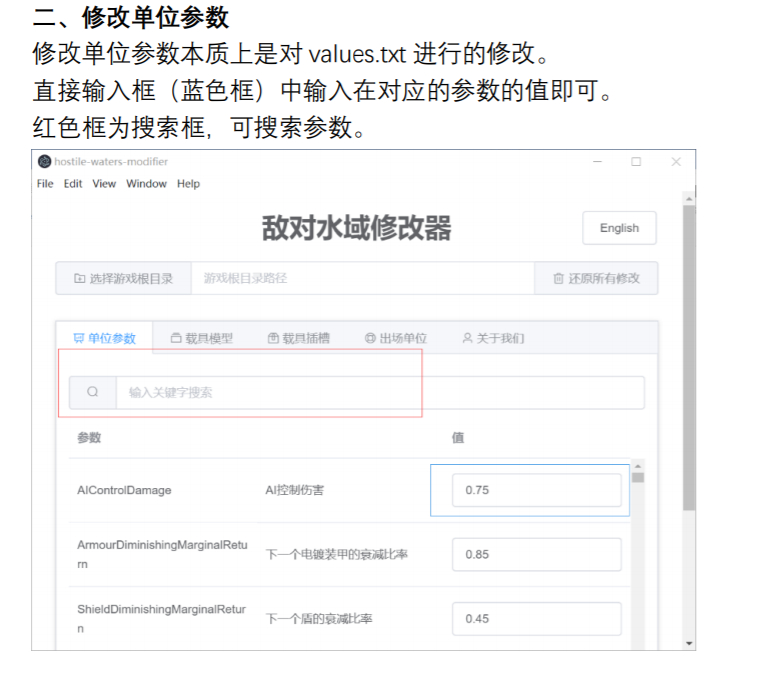Click the AIControlDamage value field 0.75
This screenshot has height=682, width=776.
click(x=537, y=490)
